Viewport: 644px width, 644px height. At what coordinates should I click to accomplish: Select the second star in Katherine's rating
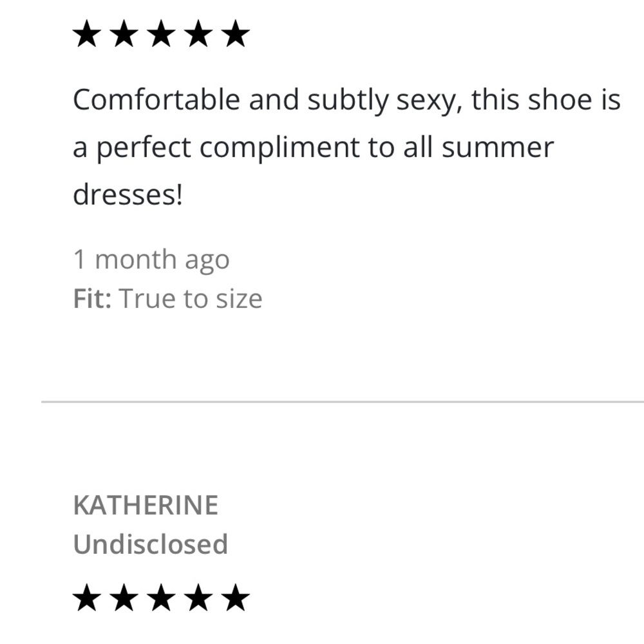[x=123, y=598]
